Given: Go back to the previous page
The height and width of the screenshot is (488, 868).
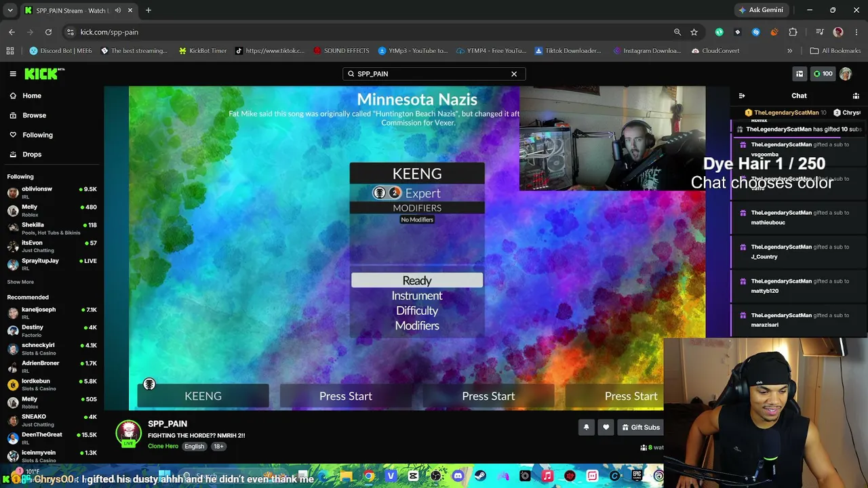Looking at the screenshot, I should pos(12,32).
